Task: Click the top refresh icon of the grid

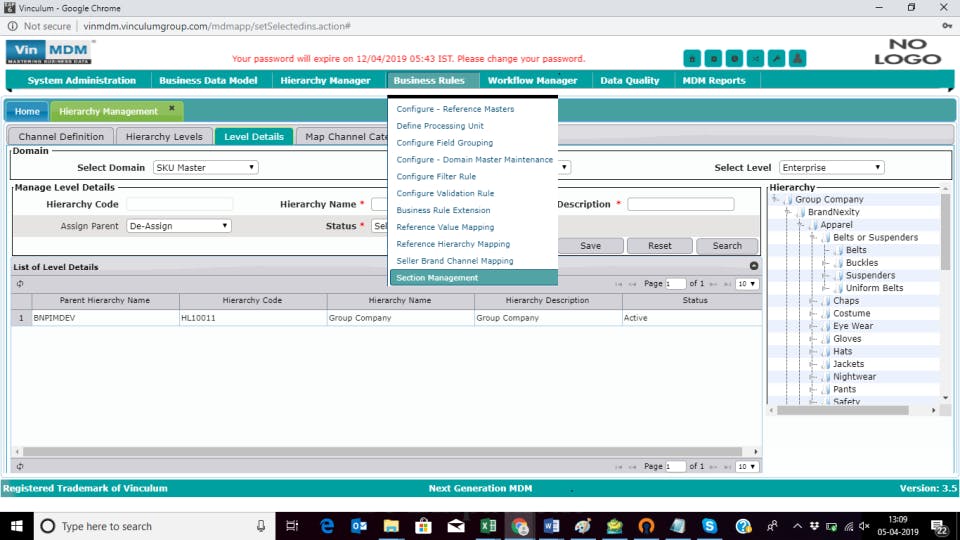Action: tap(20, 284)
